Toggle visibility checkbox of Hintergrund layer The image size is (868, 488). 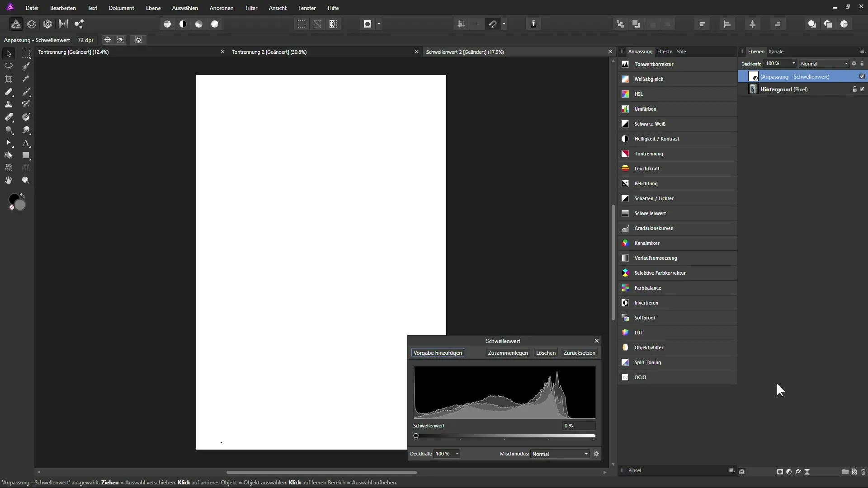[862, 89]
